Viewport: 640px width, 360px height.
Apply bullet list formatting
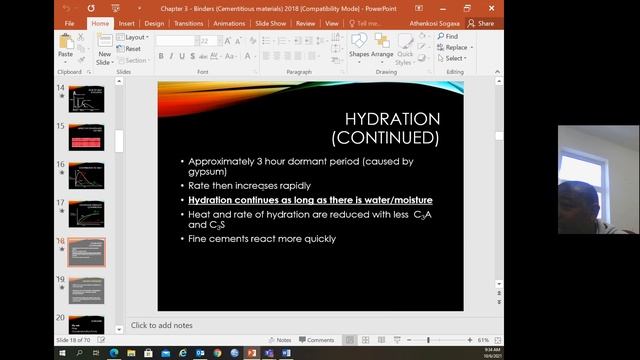(x=267, y=41)
